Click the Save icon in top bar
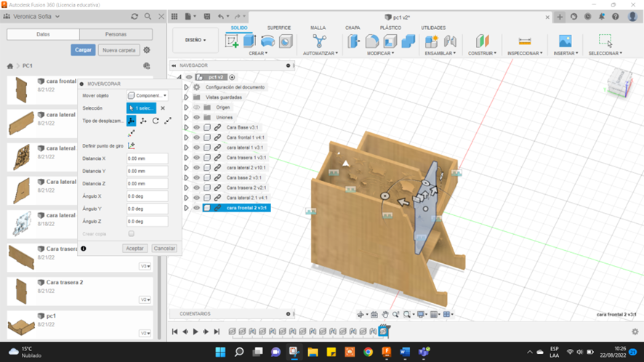 click(x=207, y=17)
